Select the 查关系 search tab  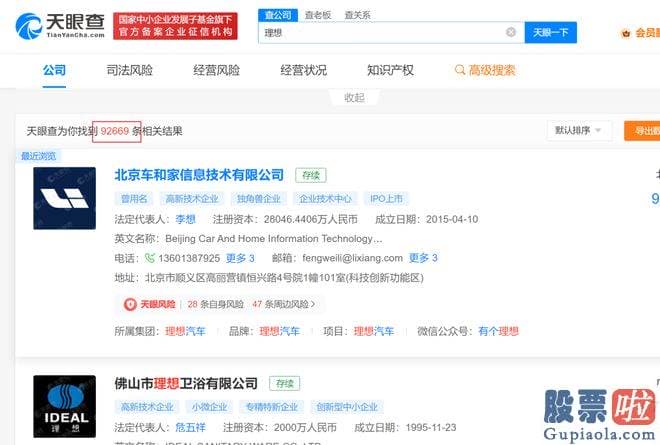click(x=357, y=15)
